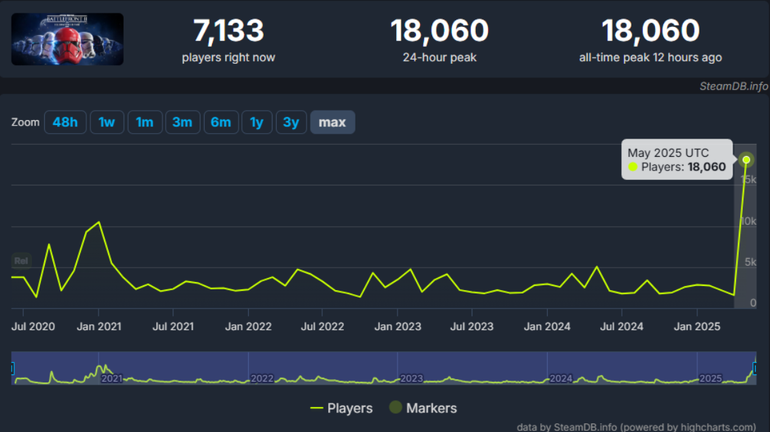Screen dimensions: 770x432
Task: Click the right navigator range handle
Action: [x=757, y=368]
